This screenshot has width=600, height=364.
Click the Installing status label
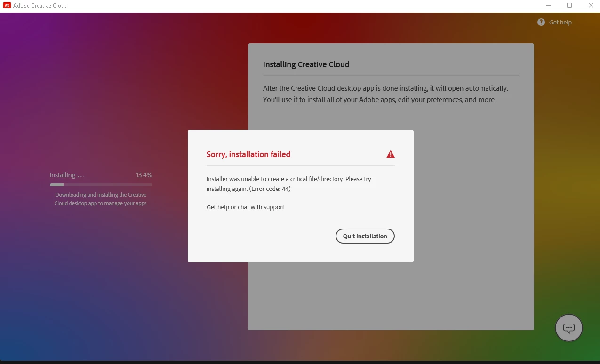tap(63, 175)
